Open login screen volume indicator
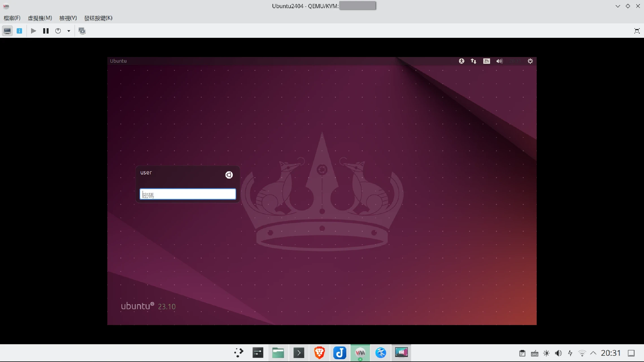 499,61
